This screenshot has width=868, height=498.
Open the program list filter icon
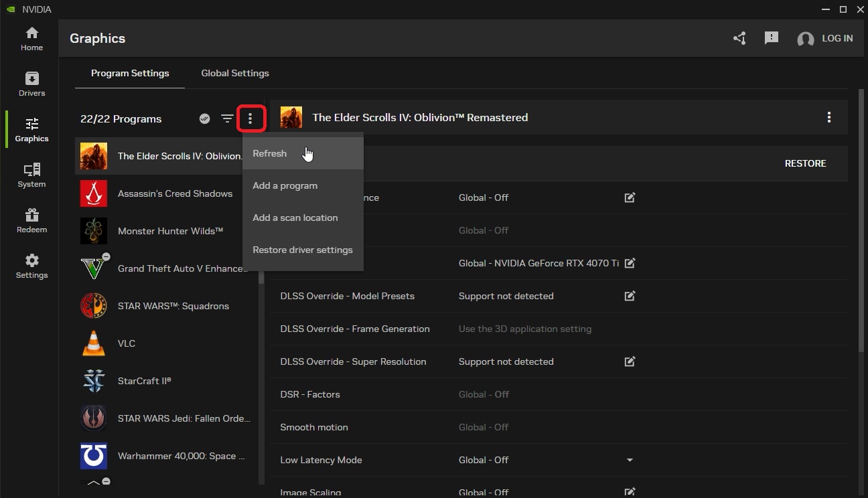228,118
